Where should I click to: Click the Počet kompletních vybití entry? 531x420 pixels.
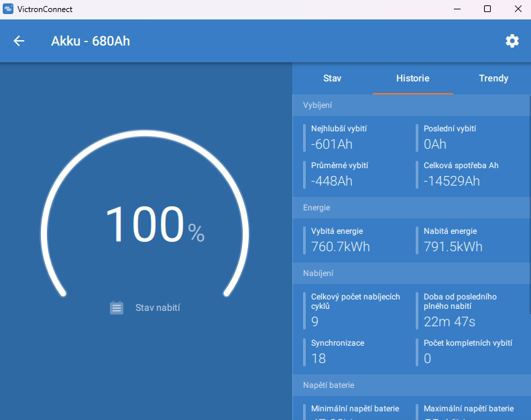coord(467,351)
